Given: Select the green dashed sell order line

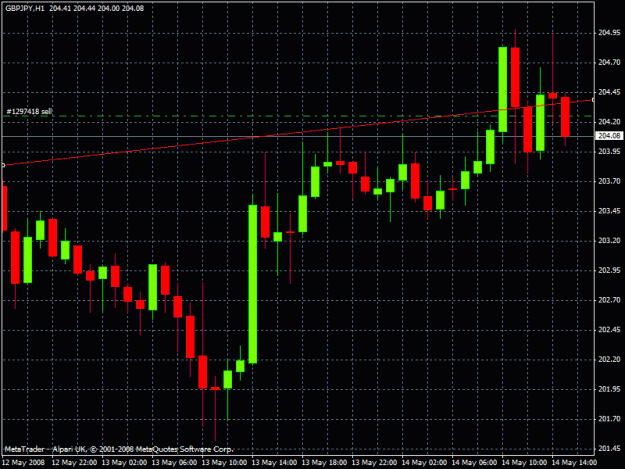Looking at the screenshot, I should pyautogui.click(x=298, y=116).
